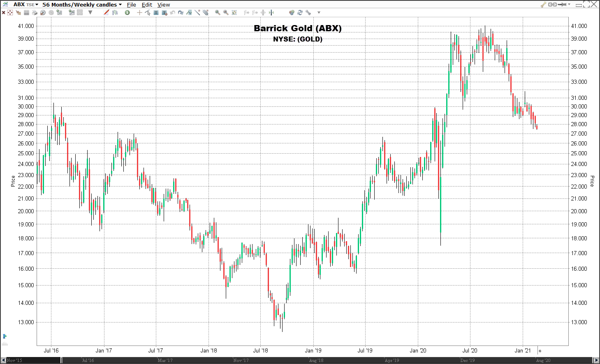Click the Dec '19 label on timeline scrollbar
600x364 pixels.
click(x=467, y=360)
